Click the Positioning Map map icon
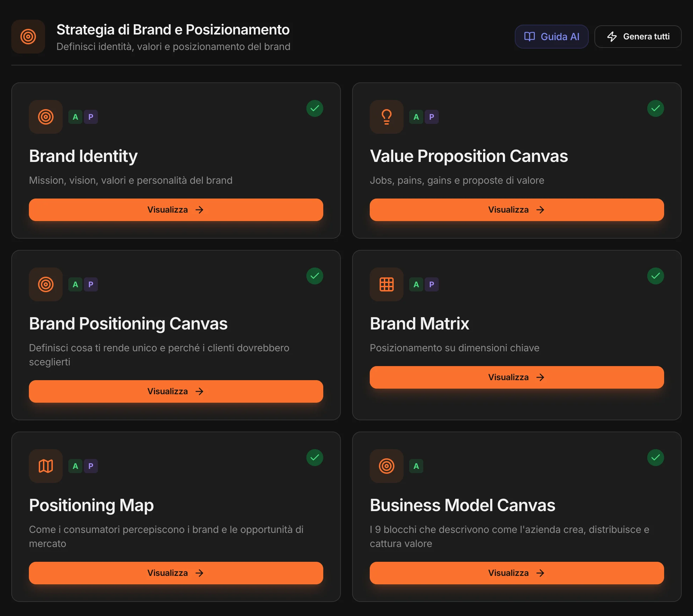 tap(46, 466)
